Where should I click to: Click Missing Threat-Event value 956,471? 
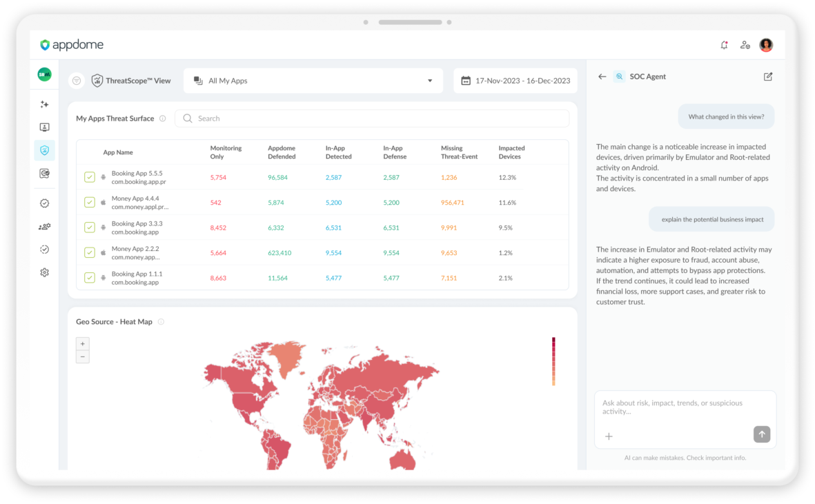(x=452, y=203)
